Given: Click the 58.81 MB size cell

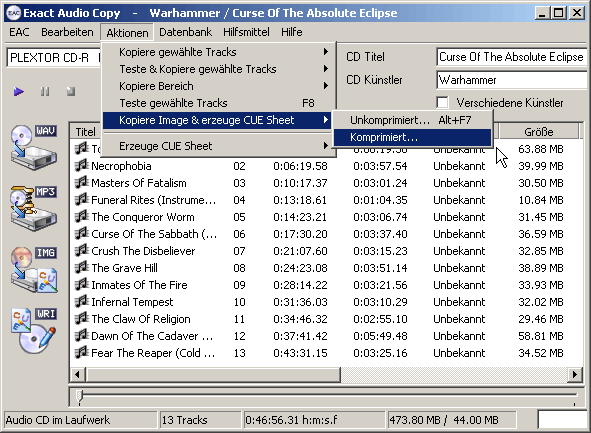Looking at the screenshot, I should pos(540,336).
